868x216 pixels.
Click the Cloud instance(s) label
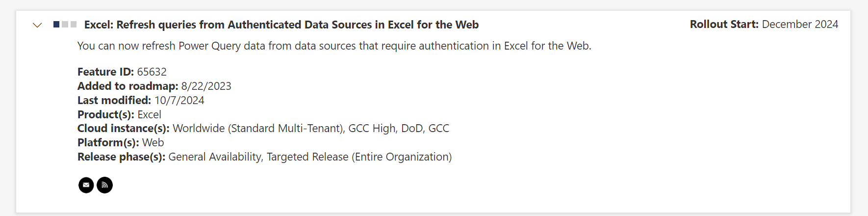124,128
